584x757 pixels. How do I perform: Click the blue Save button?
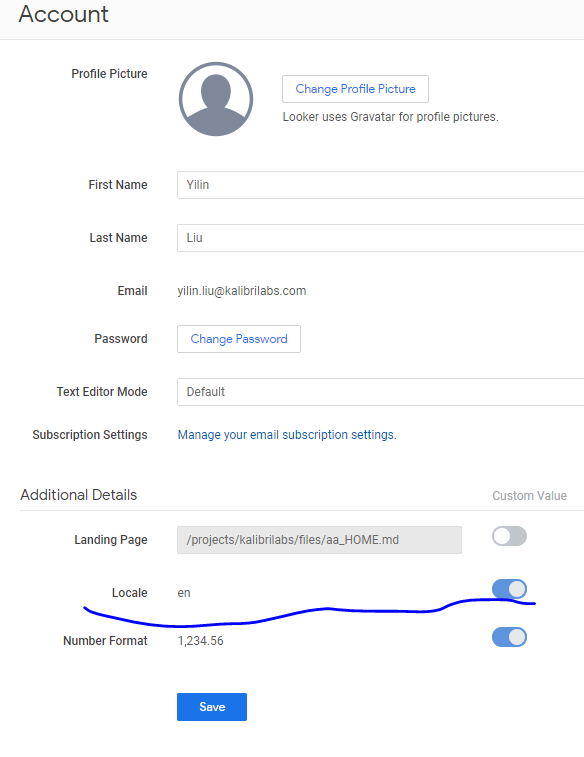point(212,707)
